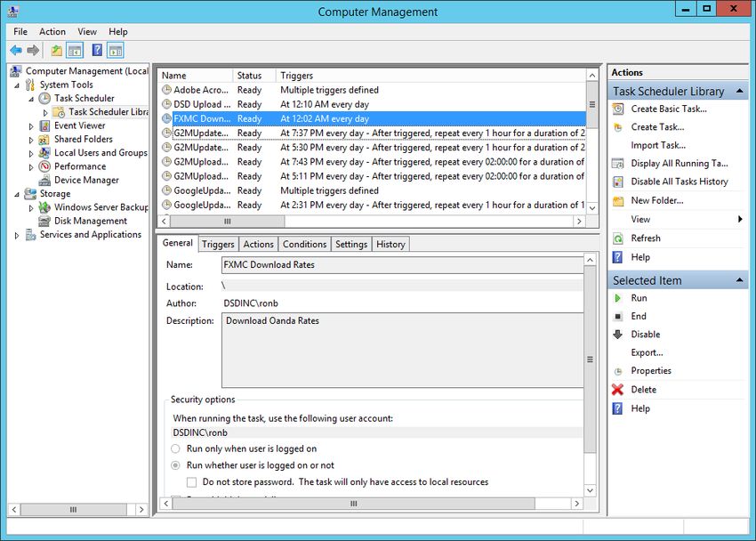This screenshot has width=756, height=541.
Task: Expand the Performance tree node
Action: (x=31, y=166)
